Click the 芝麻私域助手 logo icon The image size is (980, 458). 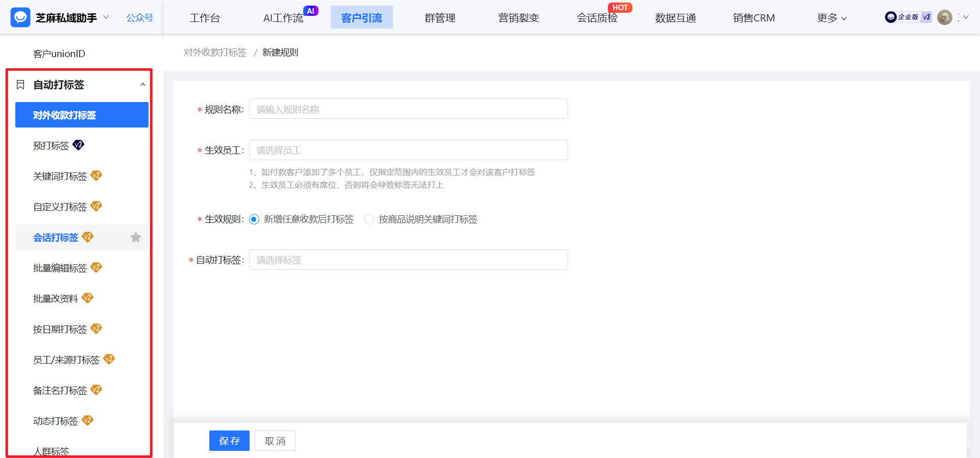20,17
